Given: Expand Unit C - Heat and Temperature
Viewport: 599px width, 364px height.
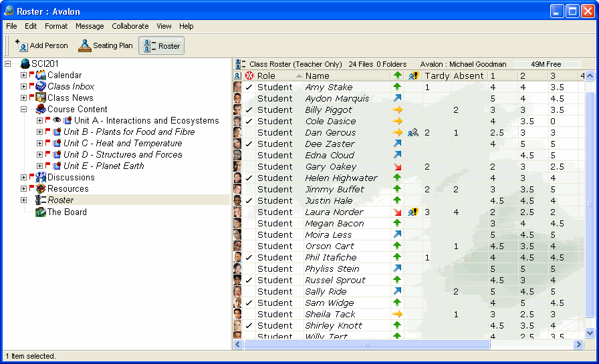Looking at the screenshot, I should click(x=40, y=144).
